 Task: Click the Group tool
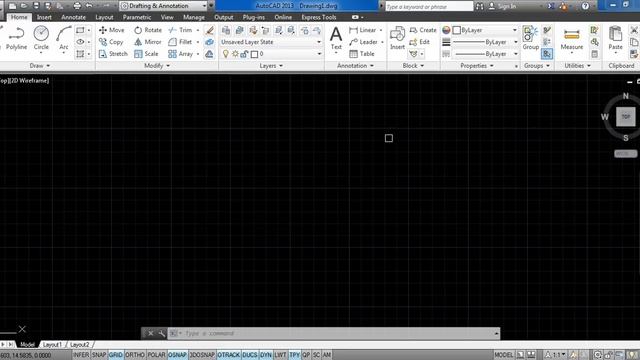pos(531,38)
